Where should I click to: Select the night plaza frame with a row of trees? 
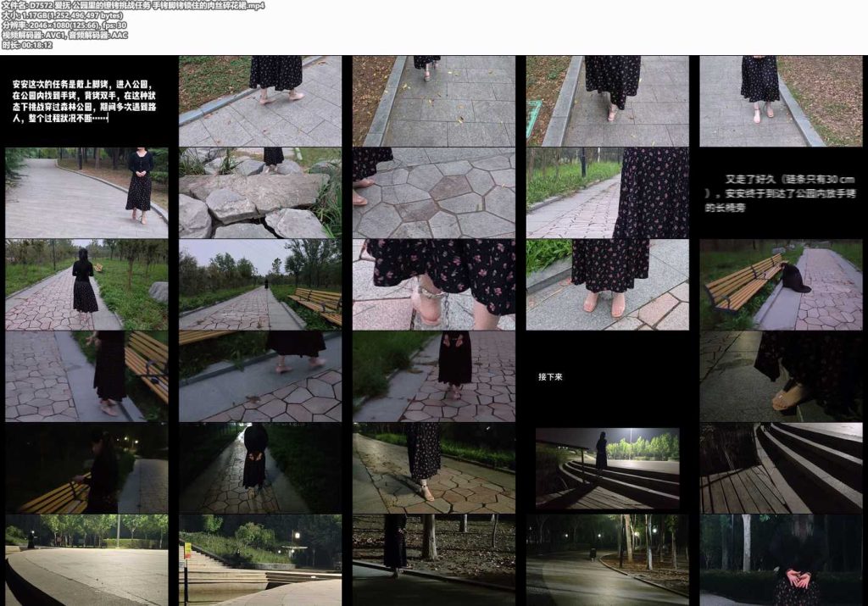(x=86, y=560)
